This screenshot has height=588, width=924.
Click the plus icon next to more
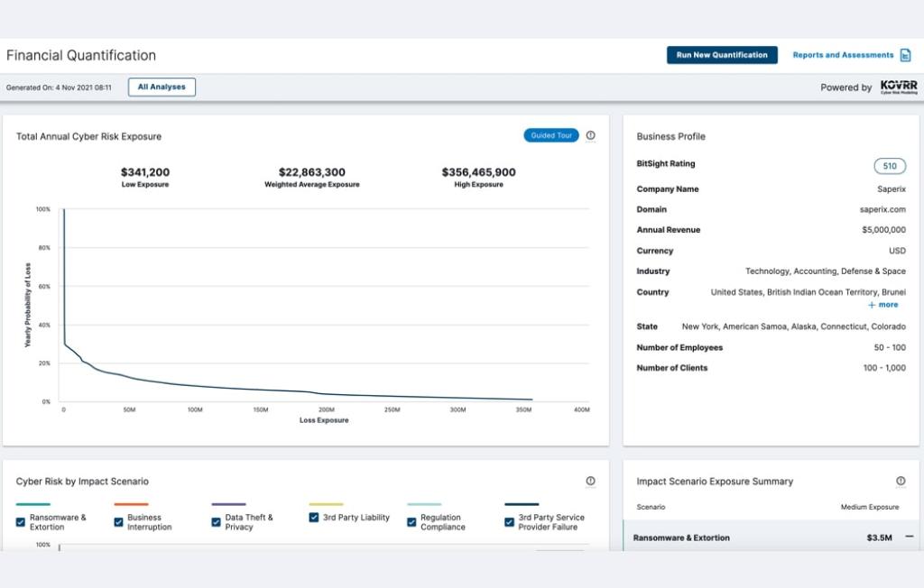click(x=872, y=305)
